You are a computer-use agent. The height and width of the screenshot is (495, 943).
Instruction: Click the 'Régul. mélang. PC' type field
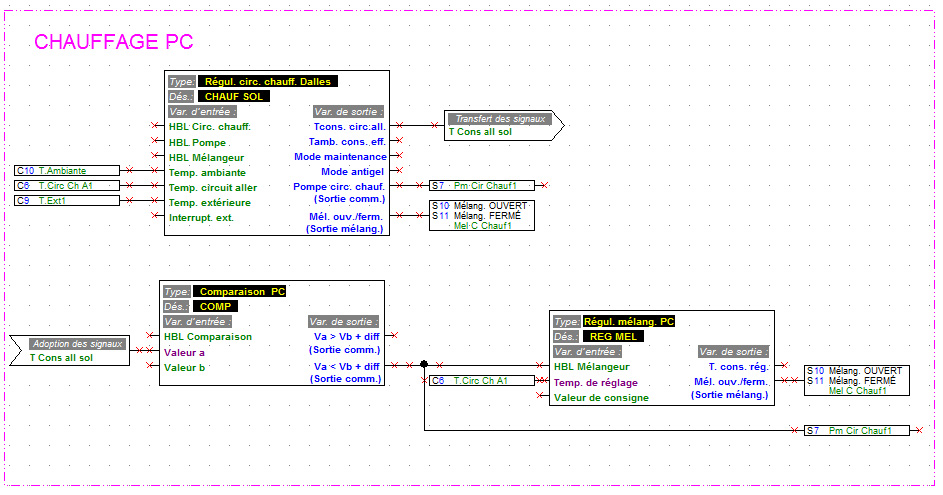(629, 322)
